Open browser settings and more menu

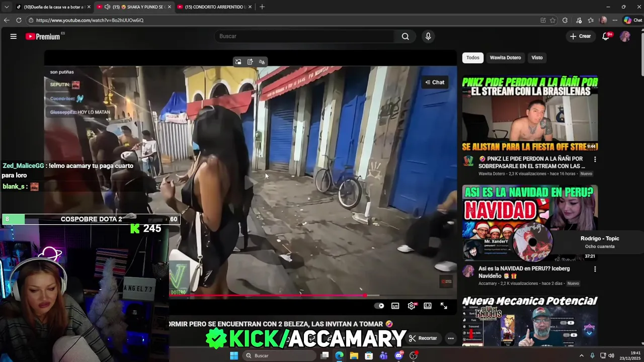tap(615, 20)
